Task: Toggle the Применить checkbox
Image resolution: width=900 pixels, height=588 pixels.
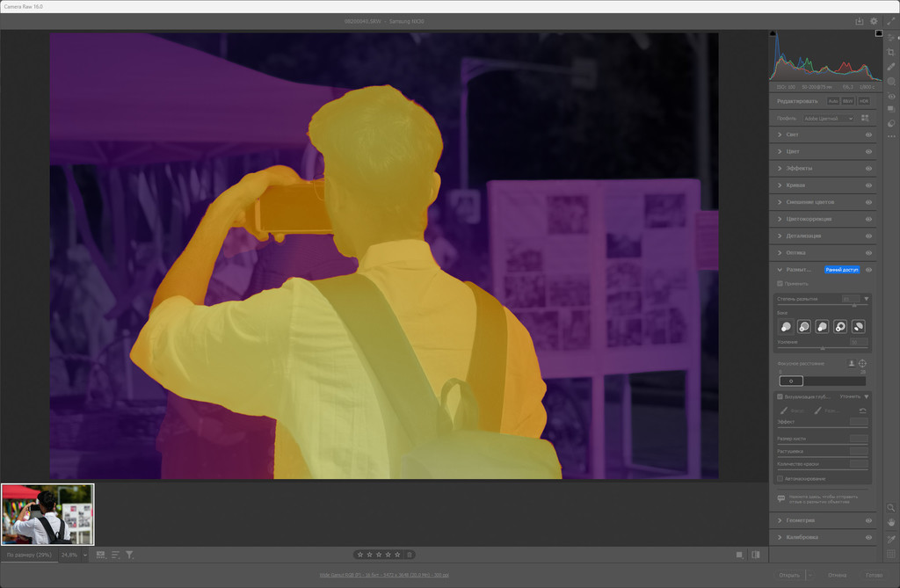Action: (780, 284)
